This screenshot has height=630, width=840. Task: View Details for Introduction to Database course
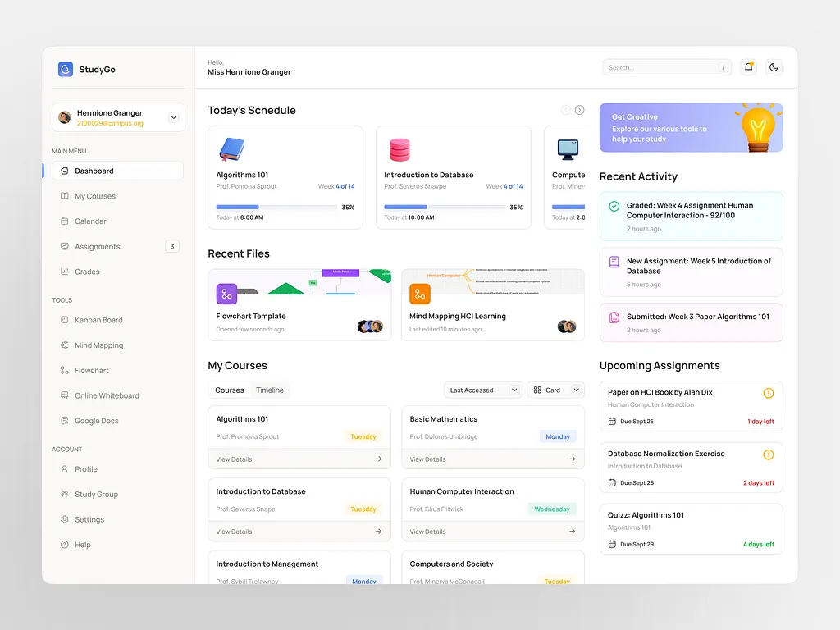point(299,532)
